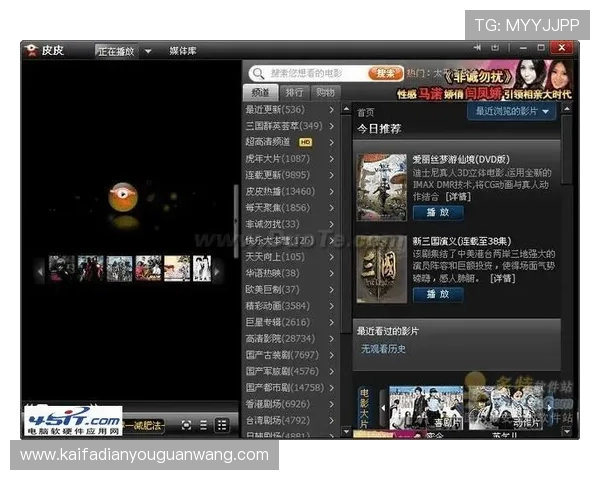
Task: Click scroll-up arrow of channel list
Action: point(346,109)
